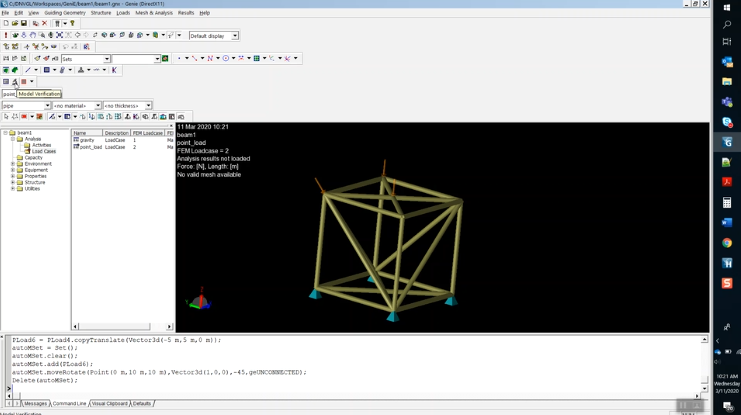Click the Open workspace folder icon
741x415 pixels.
coord(15,23)
